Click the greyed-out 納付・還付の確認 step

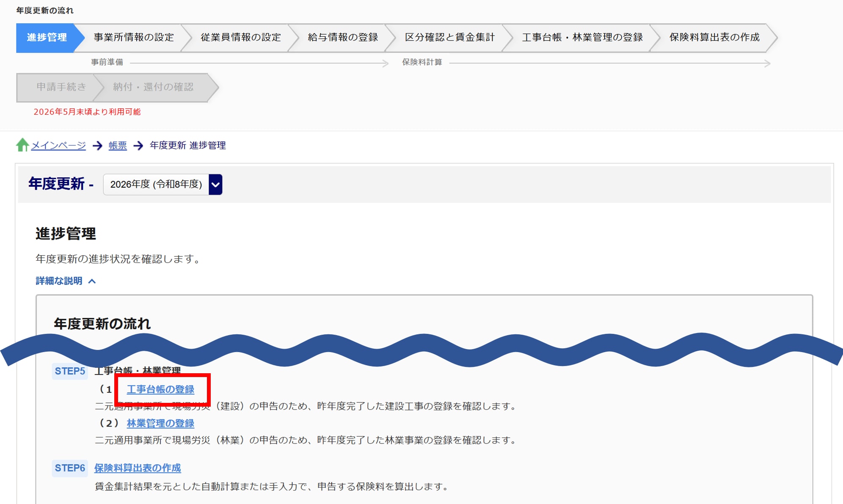[153, 87]
